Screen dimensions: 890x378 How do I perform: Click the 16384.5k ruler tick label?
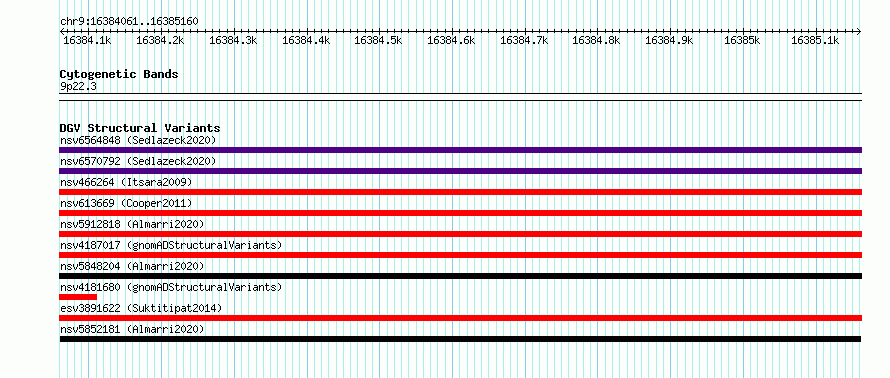click(x=378, y=40)
